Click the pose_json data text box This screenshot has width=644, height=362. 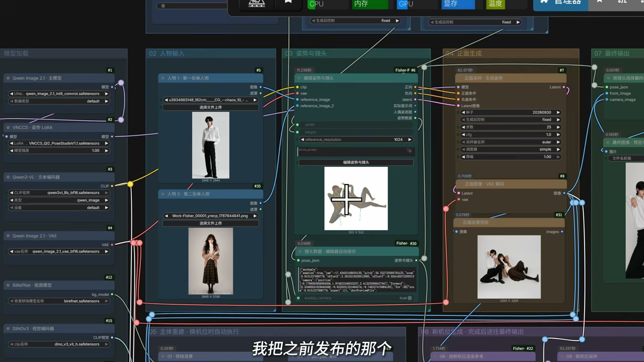[356, 280]
